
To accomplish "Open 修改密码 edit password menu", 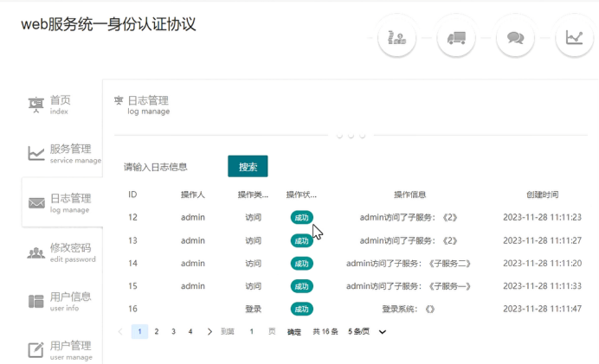I will [x=61, y=252].
